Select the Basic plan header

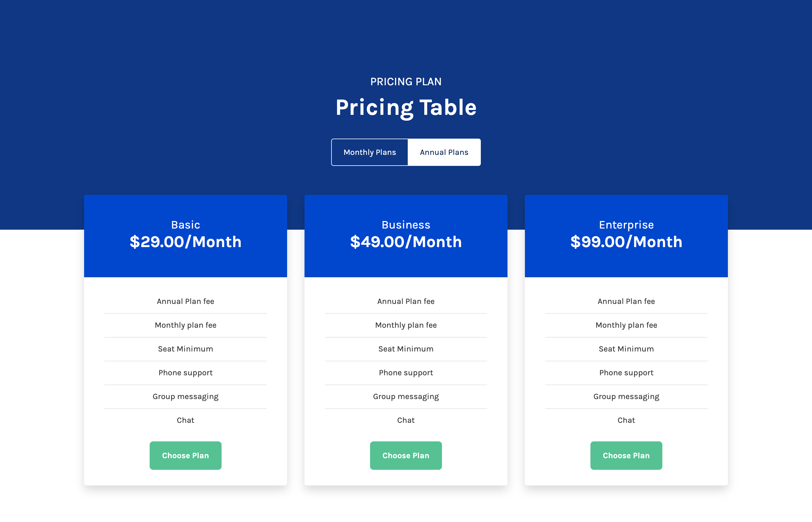185,224
